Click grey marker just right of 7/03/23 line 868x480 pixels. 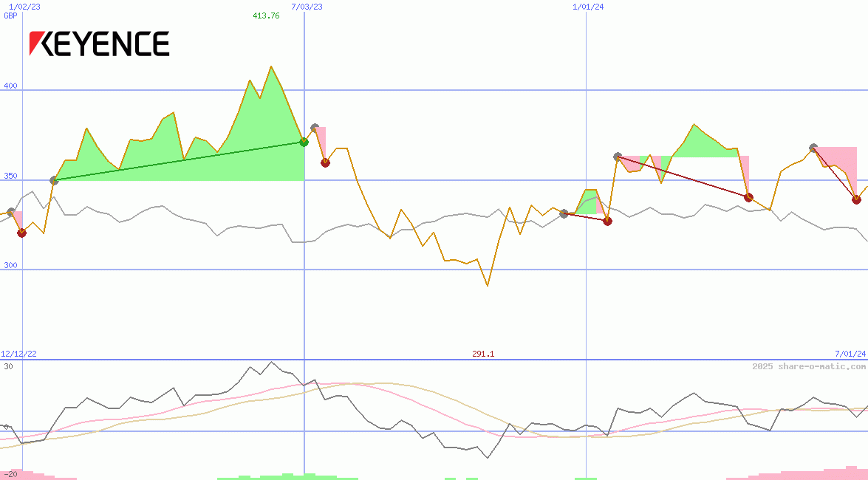pyautogui.click(x=315, y=128)
